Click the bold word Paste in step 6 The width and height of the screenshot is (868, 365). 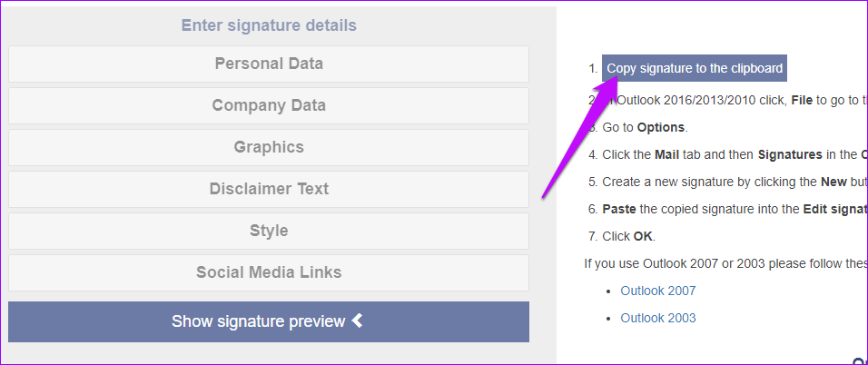click(x=617, y=209)
